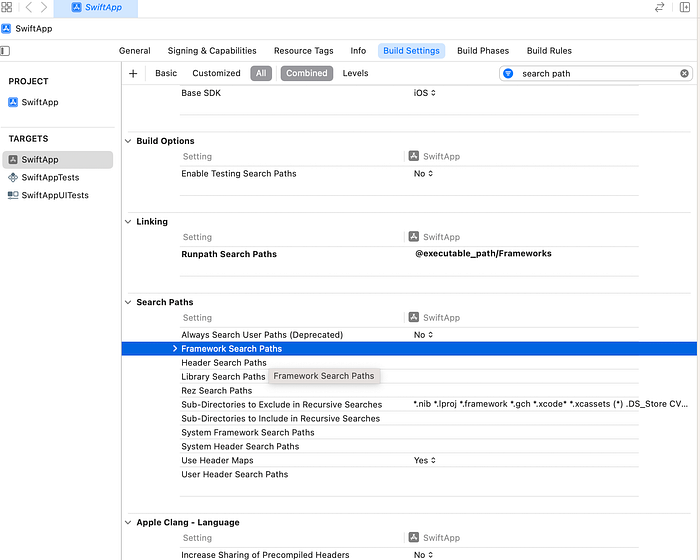Screen dimensions: 700x560
Task: Select System Header Search Paths row
Action: click(240, 446)
